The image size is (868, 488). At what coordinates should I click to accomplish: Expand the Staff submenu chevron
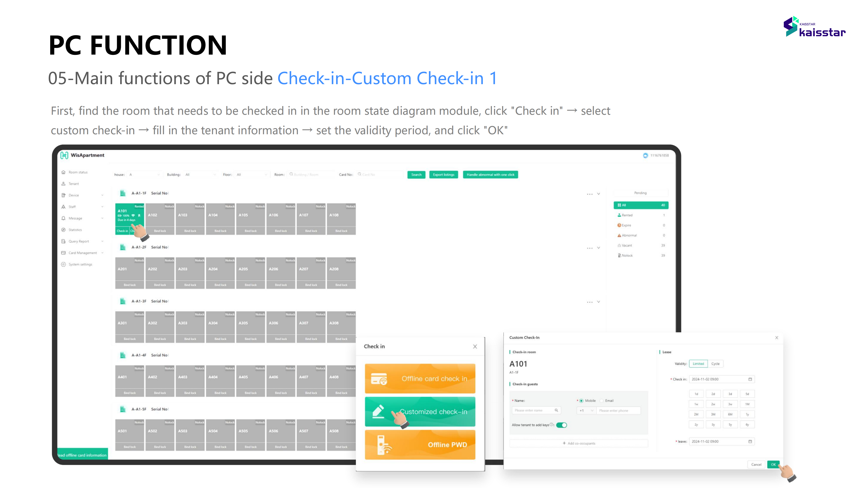(x=102, y=207)
